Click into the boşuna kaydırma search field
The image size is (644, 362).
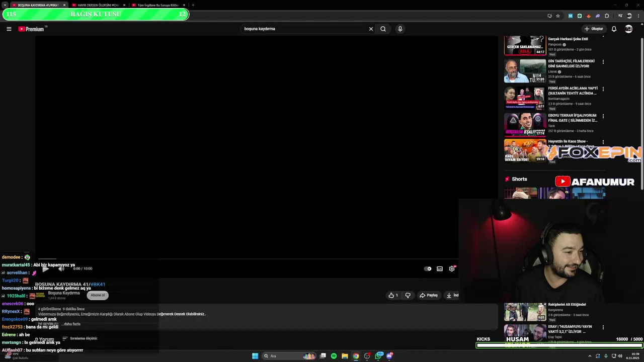pyautogui.click(x=304, y=29)
